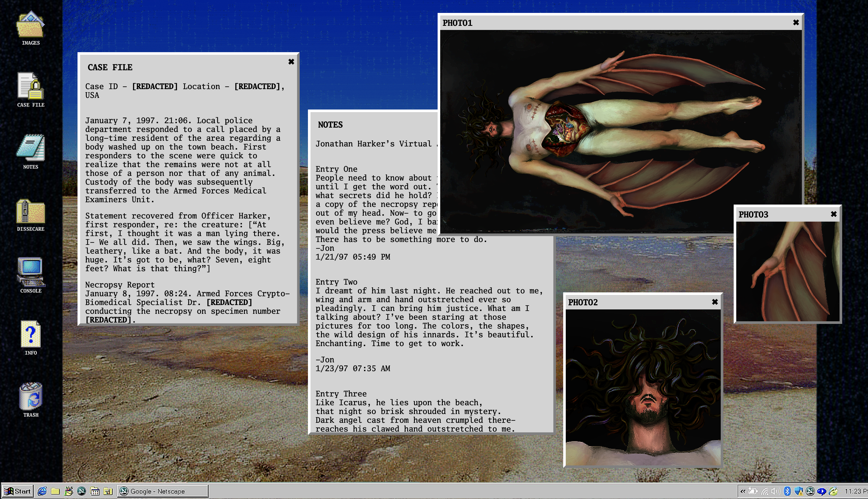Open the NOTES notepad icon
Viewport: 868px width, 499px height.
[x=30, y=149]
